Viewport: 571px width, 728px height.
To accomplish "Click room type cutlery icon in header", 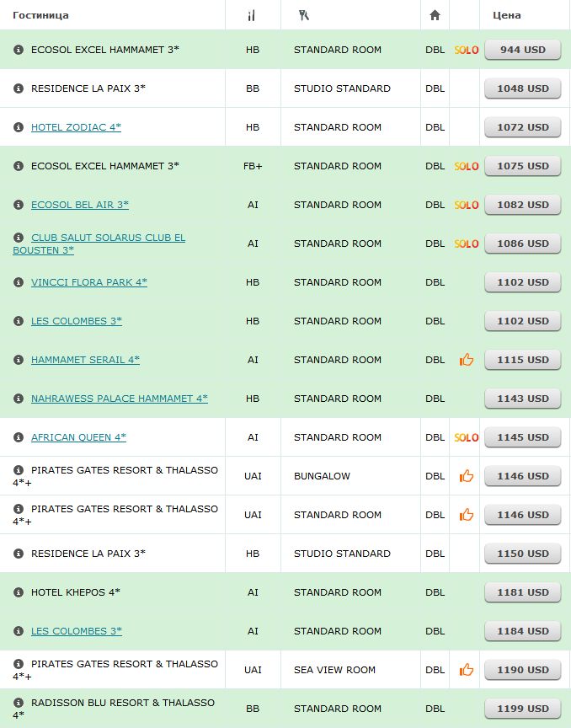I will 303,15.
